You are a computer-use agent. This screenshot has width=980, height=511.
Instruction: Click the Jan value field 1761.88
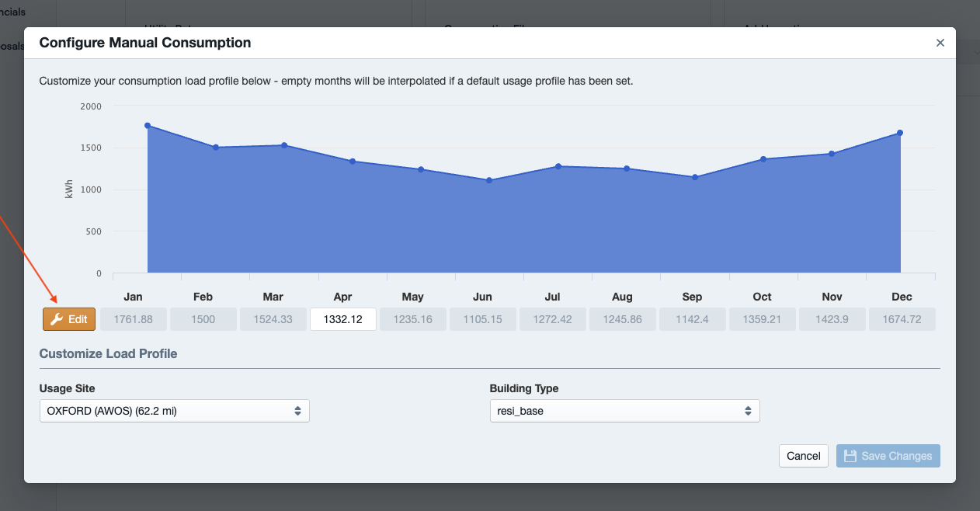(x=134, y=319)
